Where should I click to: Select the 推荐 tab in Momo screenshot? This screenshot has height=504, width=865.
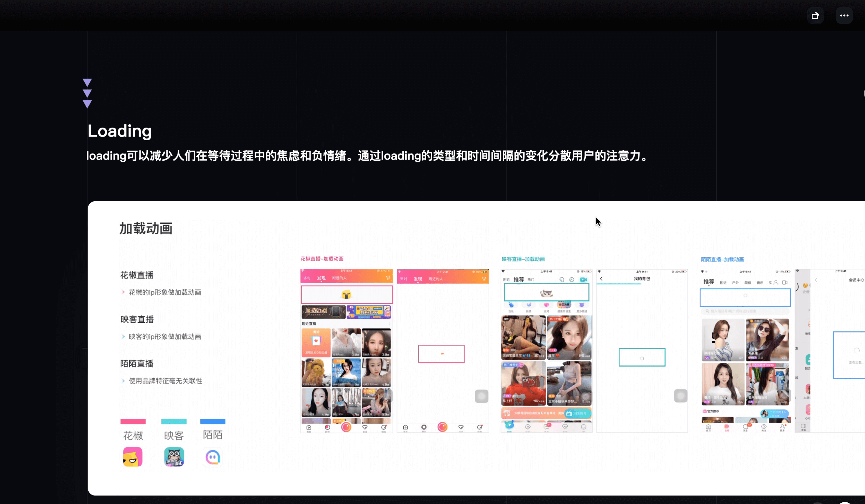(x=708, y=282)
